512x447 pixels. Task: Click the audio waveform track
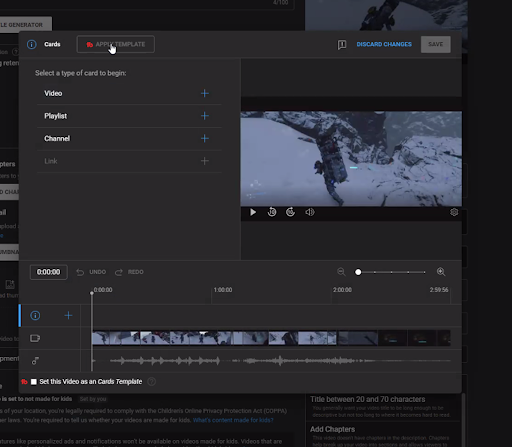271,361
